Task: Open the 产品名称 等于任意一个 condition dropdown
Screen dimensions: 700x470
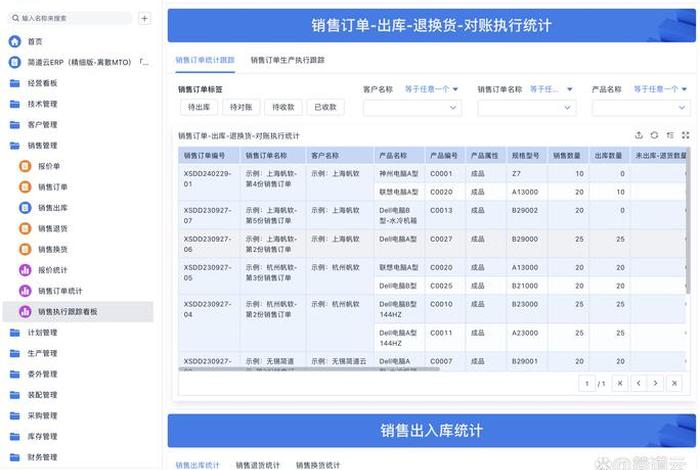Action: coord(660,89)
